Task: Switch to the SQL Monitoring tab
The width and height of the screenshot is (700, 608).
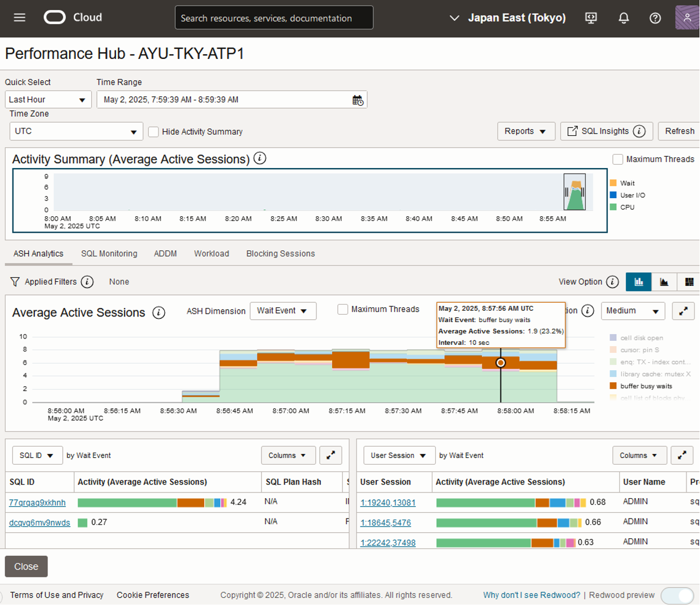Action: [109, 254]
